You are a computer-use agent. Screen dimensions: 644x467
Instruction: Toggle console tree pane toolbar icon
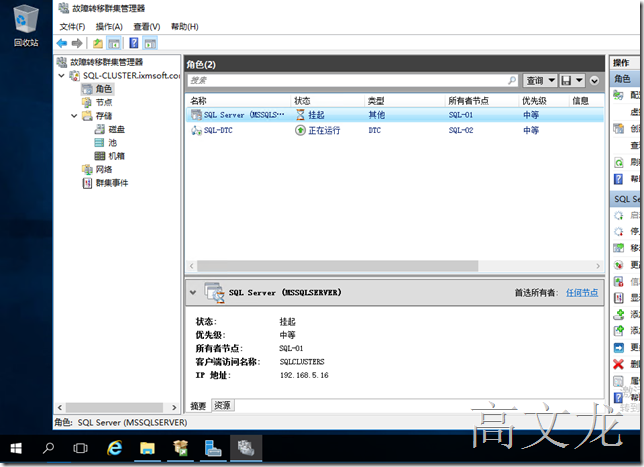(114, 43)
